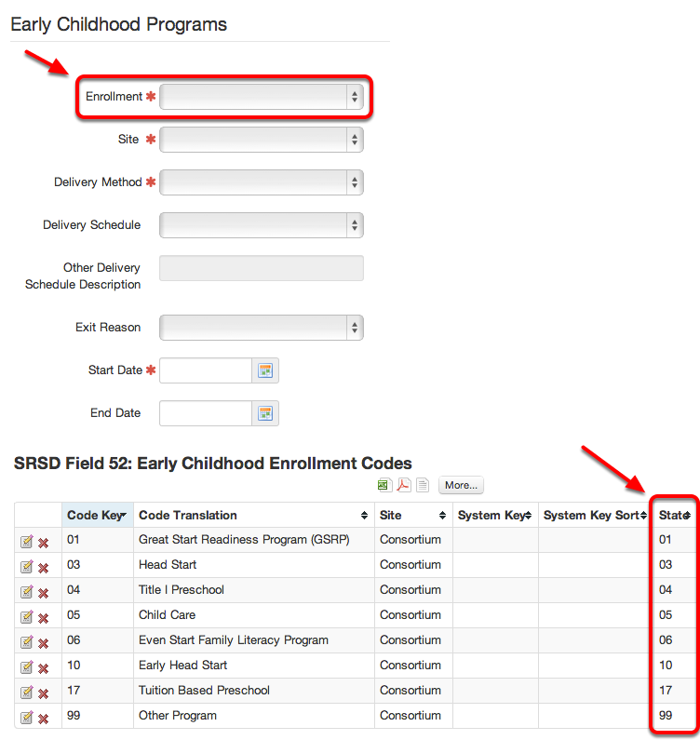Delete the Title I Preschool row
Viewport: 700px width, 740px height.
(44, 593)
